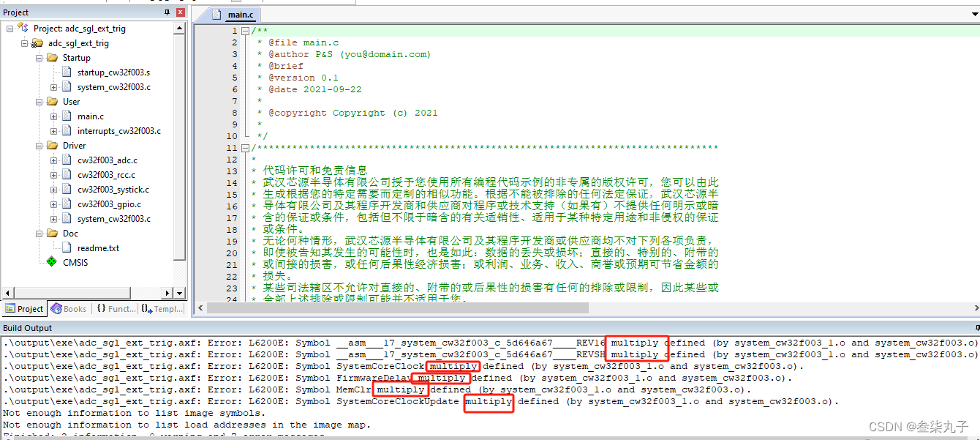
Task: Click the Driver folder icon
Action: point(54,145)
